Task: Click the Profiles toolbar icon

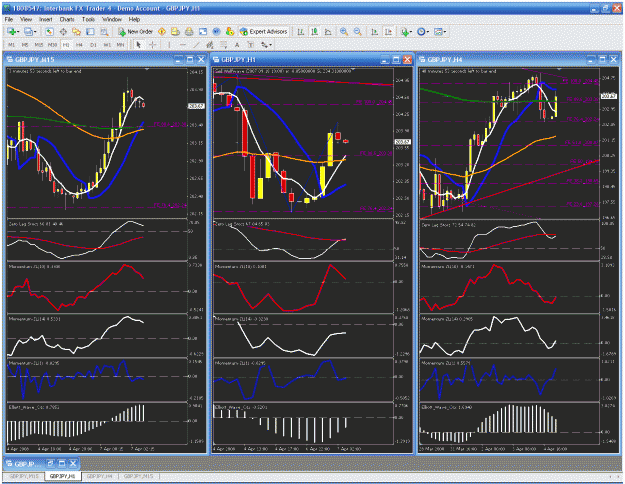Action: click(28, 31)
